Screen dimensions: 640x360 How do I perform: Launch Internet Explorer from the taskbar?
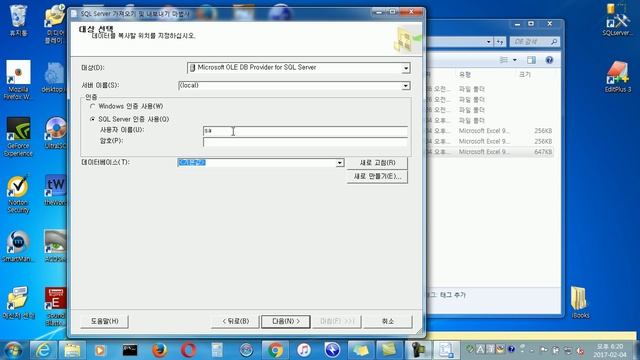(43, 350)
